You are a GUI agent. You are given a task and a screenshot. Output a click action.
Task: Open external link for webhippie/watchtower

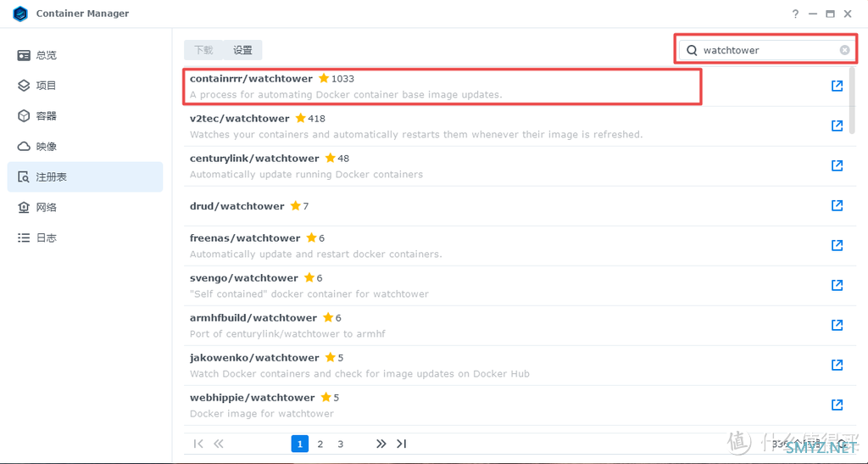click(837, 405)
